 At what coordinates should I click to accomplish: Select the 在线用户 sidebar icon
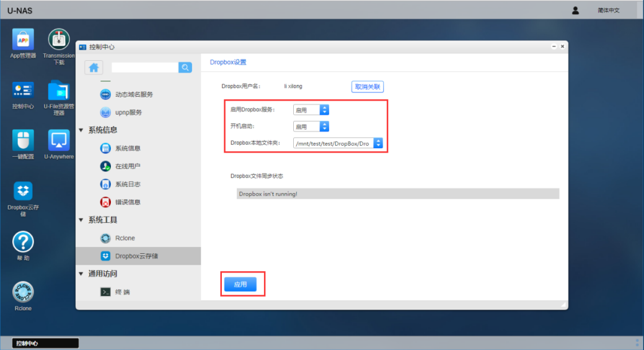pyautogui.click(x=105, y=166)
